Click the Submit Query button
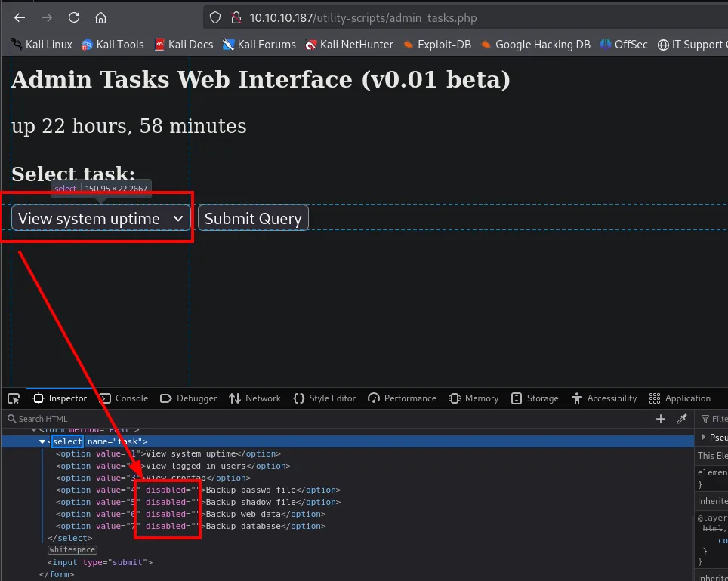Image resolution: width=728 pixels, height=581 pixels. [x=253, y=218]
